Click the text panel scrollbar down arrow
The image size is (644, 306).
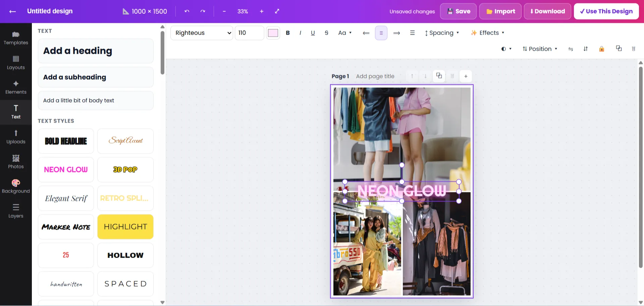pyautogui.click(x=162, y=302)
